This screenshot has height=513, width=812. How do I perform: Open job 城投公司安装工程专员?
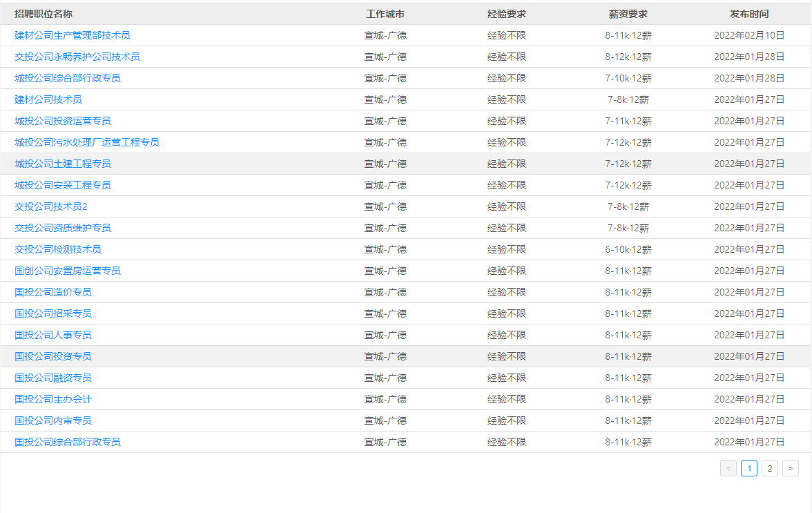tap(63, 185)
